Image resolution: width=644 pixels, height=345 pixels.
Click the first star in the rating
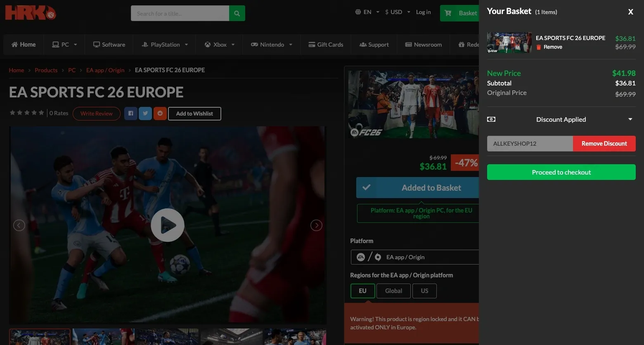12,113
